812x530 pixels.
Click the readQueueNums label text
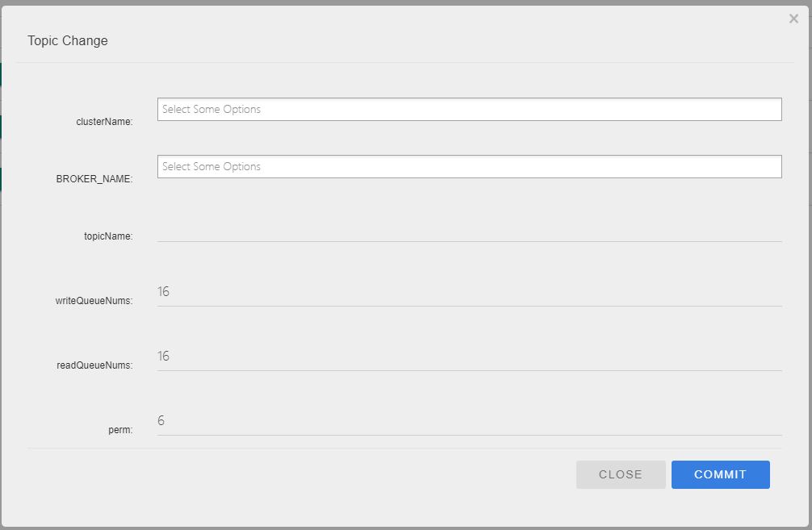point(94,365)
